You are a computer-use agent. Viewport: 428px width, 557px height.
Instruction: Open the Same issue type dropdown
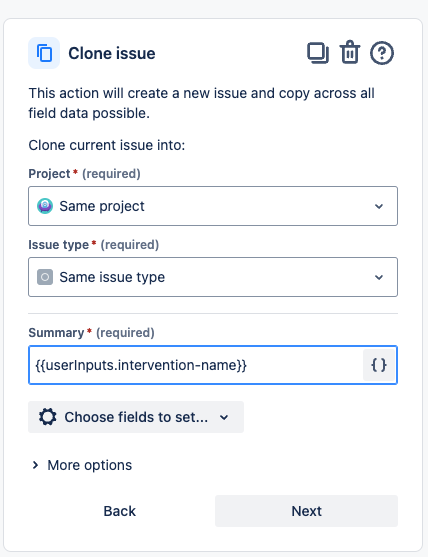point(213,277)
